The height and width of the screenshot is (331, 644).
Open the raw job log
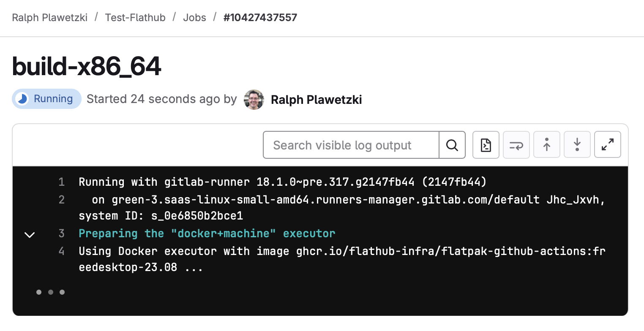pyautogui.click(x=486, y=145)
